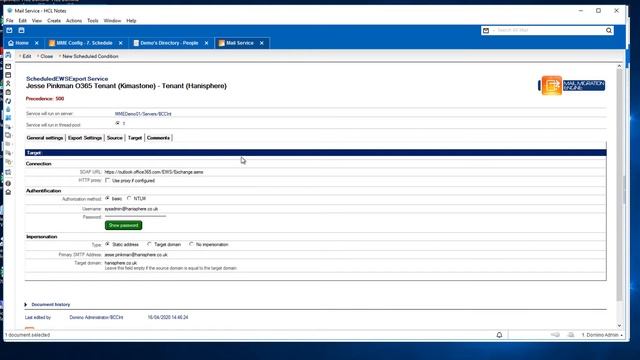
Task: Select the basic authorization method radio
Action: click(107, 198)
